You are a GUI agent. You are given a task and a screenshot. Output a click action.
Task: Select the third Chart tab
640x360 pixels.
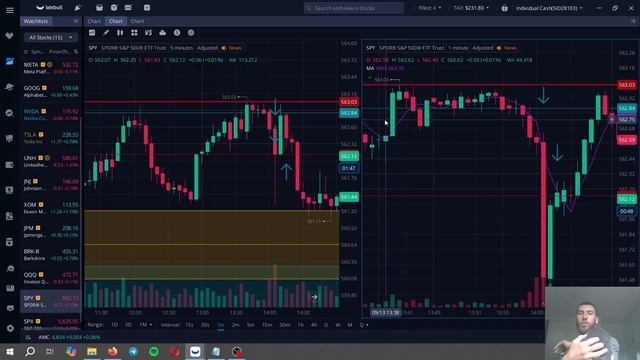(137, 21)
